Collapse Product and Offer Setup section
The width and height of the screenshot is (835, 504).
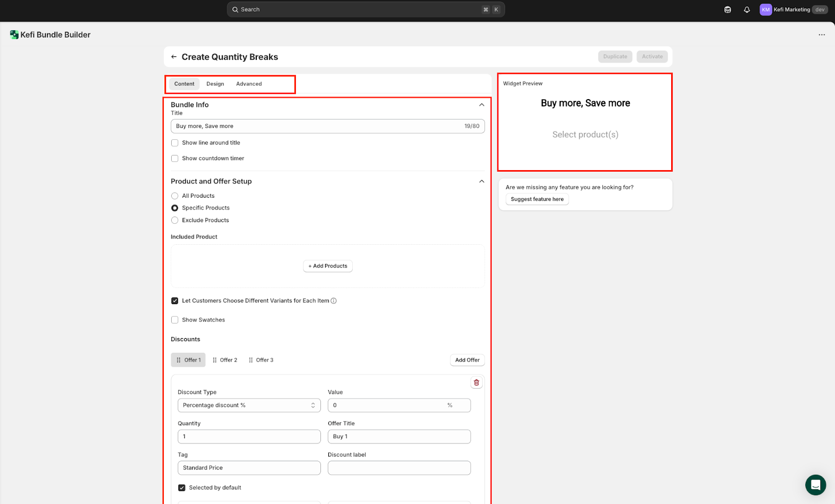click(481, 182)
